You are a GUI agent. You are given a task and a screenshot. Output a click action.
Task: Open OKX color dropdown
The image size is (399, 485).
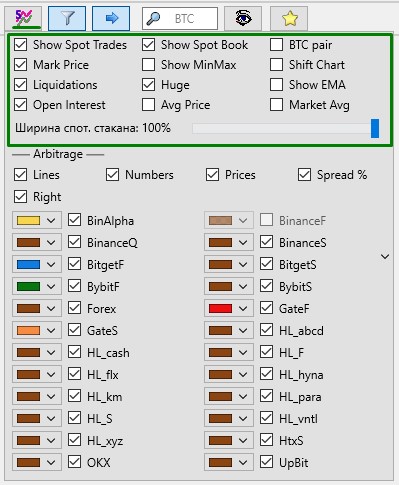click(37, 462)
